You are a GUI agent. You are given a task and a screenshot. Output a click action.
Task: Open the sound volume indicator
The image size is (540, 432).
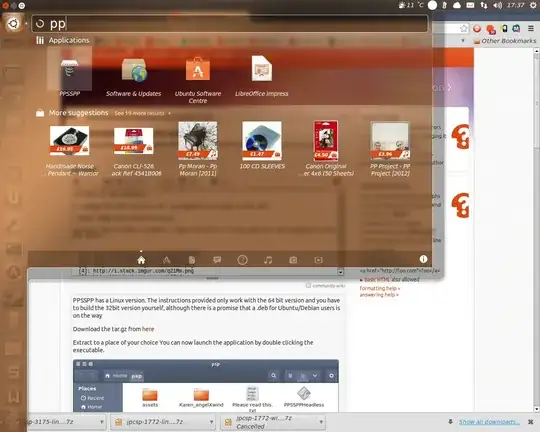coord(498,5)
